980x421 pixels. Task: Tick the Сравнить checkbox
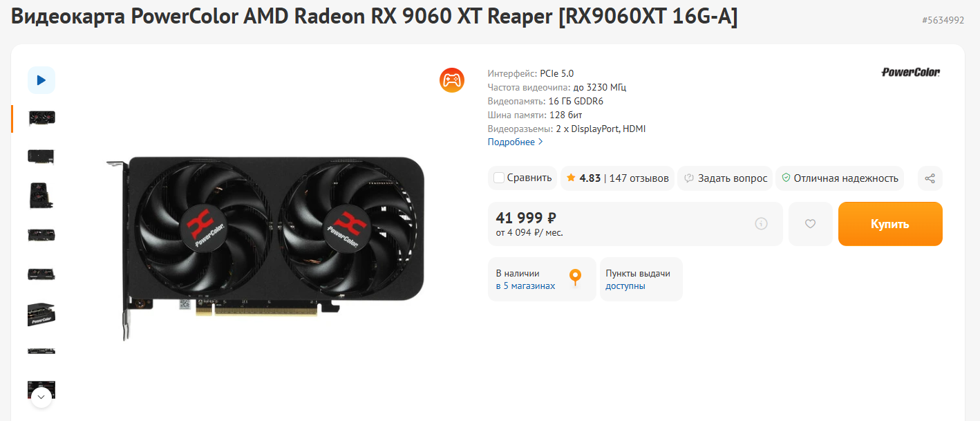coord(499,178)
